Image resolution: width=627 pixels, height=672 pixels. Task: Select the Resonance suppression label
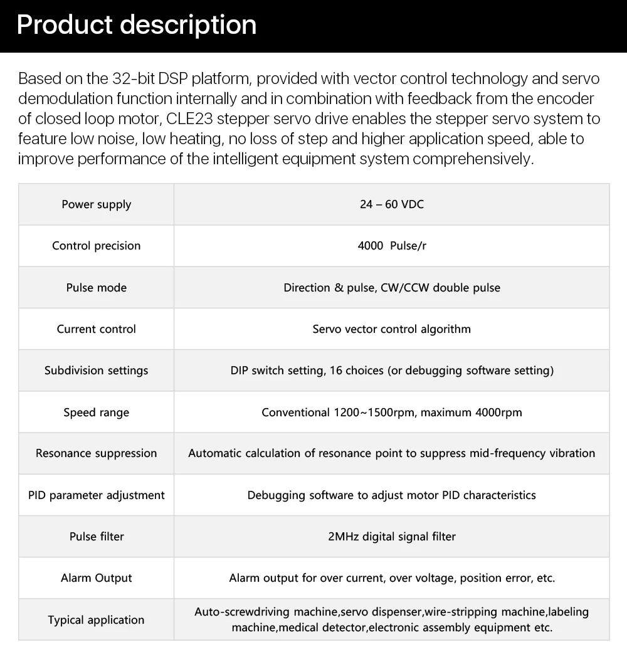point(96,453)
